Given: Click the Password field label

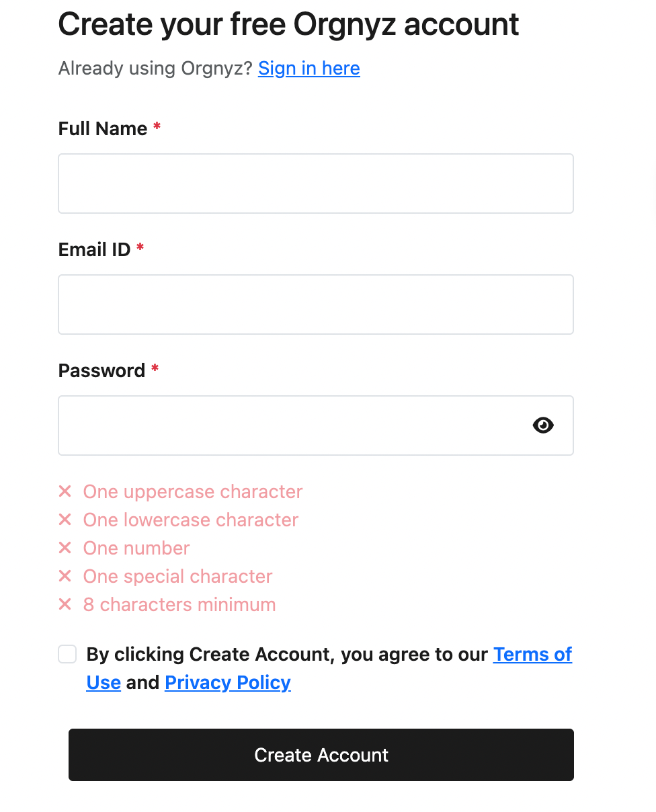Looking at the screenshot, I should [x=101, y=370].
